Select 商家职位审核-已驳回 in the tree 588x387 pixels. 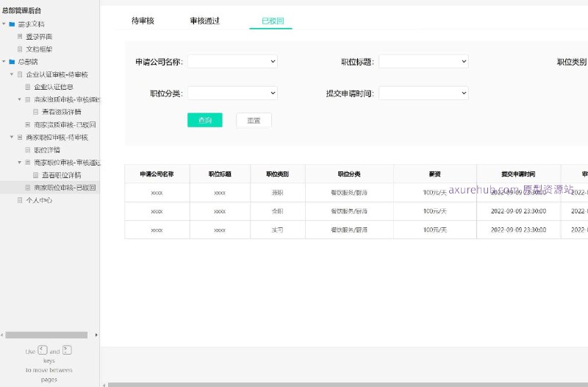(x=65, y=188)
